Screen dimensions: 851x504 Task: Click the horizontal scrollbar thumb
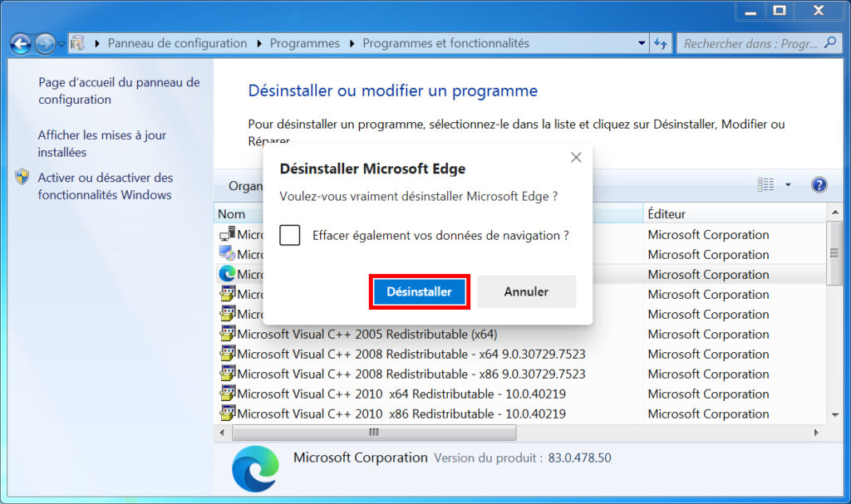point(374,433)
